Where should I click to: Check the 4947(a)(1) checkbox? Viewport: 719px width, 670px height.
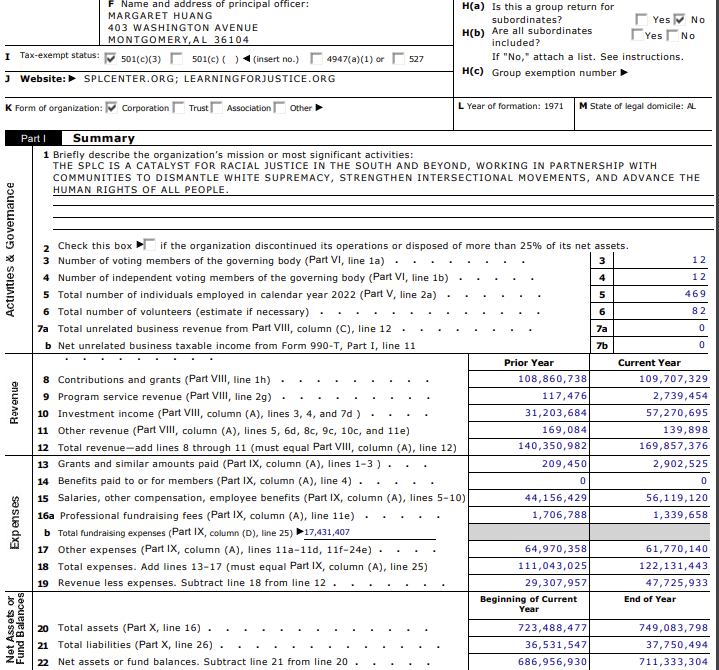coord(316,58)
